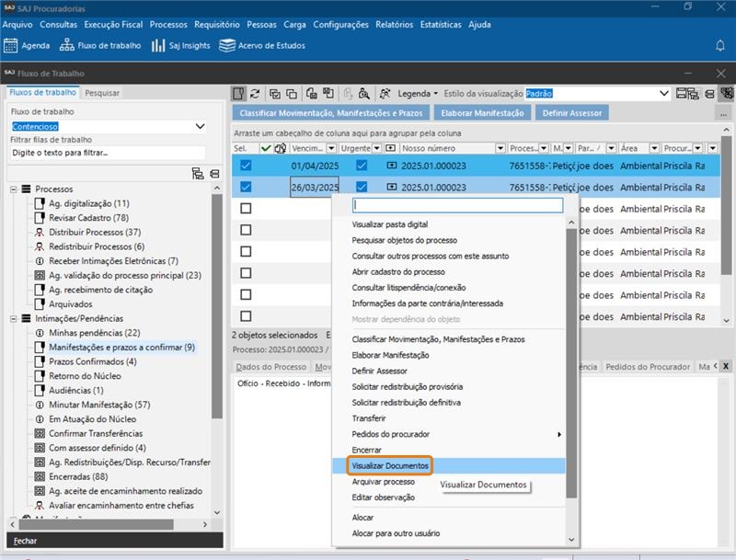Click the ellipsis button right of Definir Assessor
Viewport: 736px width, 560px height.
coord(723,113)
